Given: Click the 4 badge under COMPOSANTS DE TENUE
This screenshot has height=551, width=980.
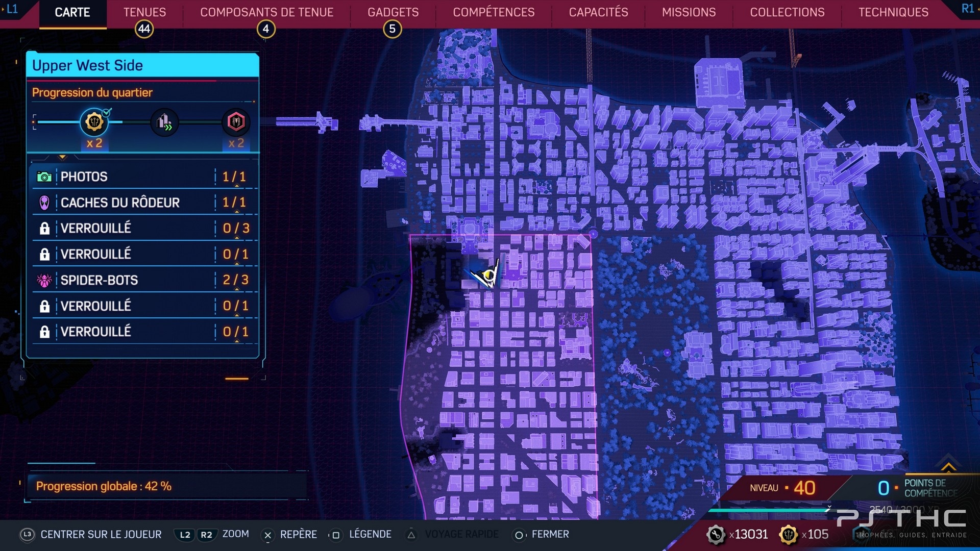Looking at the screenshot, I should point(266,29).
